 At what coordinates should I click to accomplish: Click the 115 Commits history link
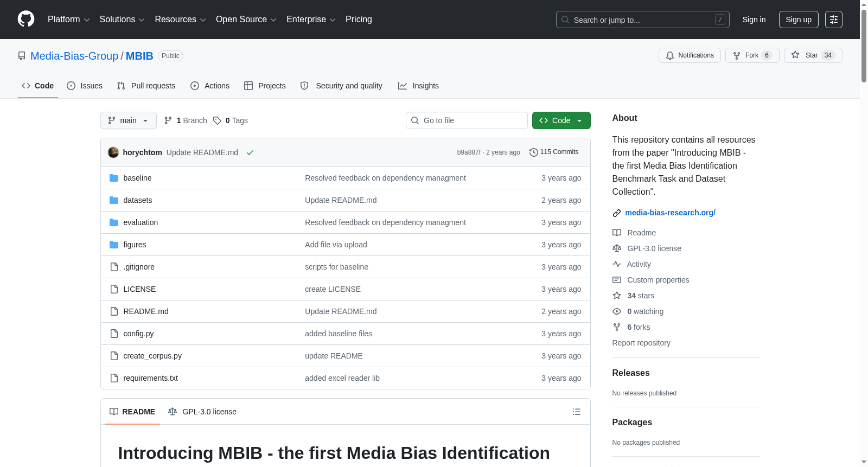(554, 152)
